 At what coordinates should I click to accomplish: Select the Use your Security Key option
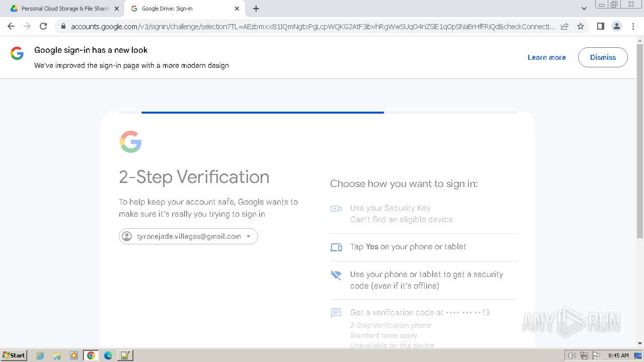[x=424, y=214]
